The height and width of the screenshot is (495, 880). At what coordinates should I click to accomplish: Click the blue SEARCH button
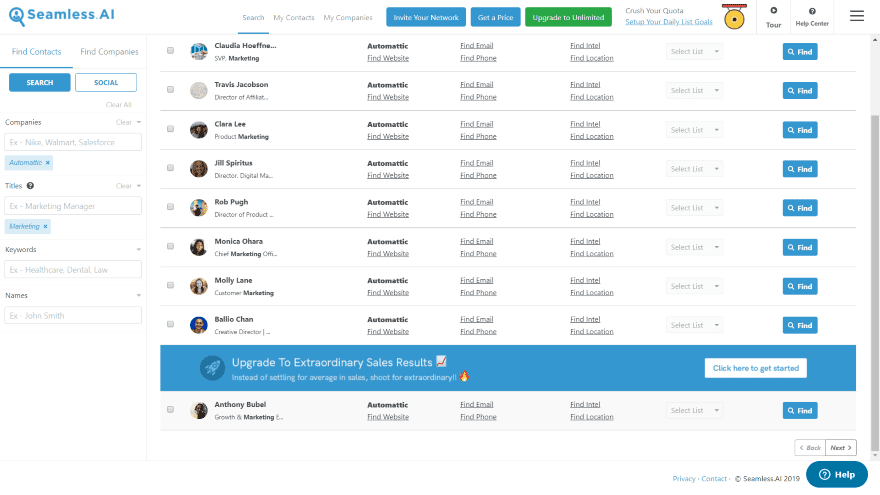(x=40, y=82)
